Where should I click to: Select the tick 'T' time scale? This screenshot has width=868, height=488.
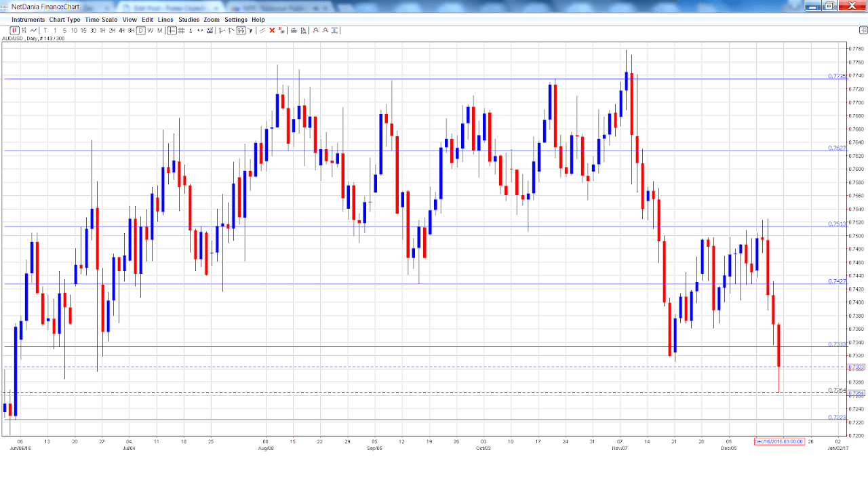point(45,30)
